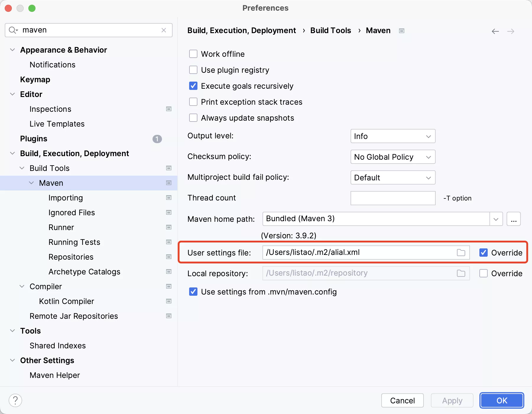Collapse Build, Execution, Deployment chevron
The width and height of the screenshot is (532, 414).
[x=12, y=153]
